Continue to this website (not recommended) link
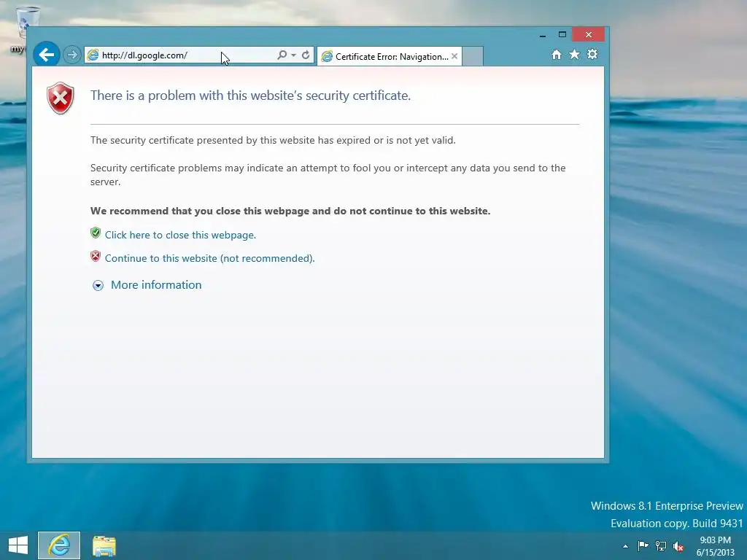Screen dimensions: 747x560 (209, 258)
